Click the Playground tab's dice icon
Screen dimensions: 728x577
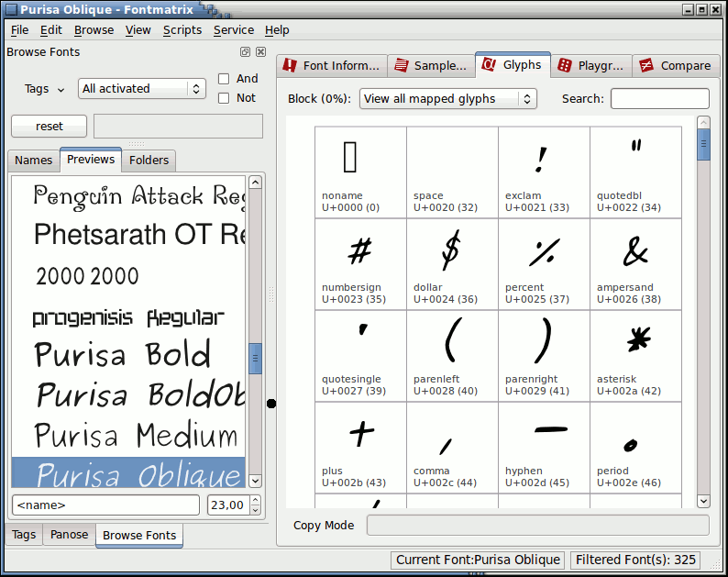tap(564, 65)
